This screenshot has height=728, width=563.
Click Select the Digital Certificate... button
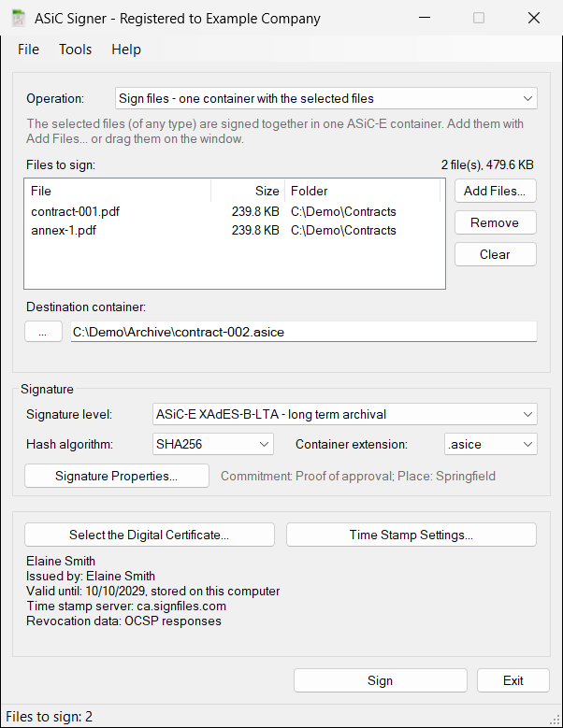click(x=149, y=535)
